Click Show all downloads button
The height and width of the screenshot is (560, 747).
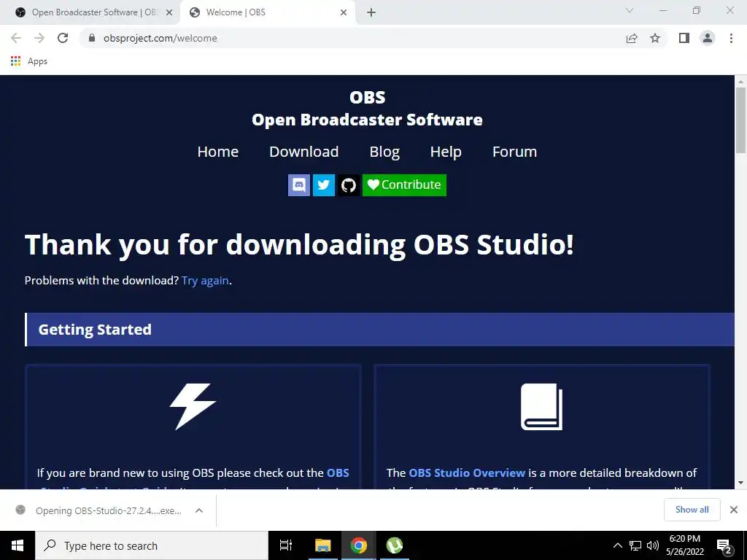(x=692, y=510)
